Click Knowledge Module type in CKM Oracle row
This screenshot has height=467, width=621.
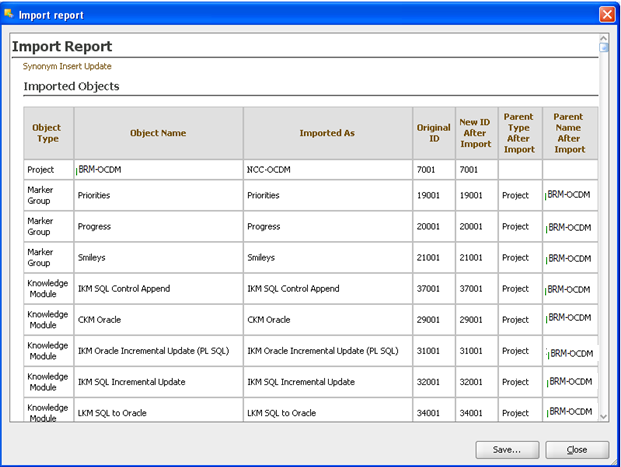pos(48,320)
